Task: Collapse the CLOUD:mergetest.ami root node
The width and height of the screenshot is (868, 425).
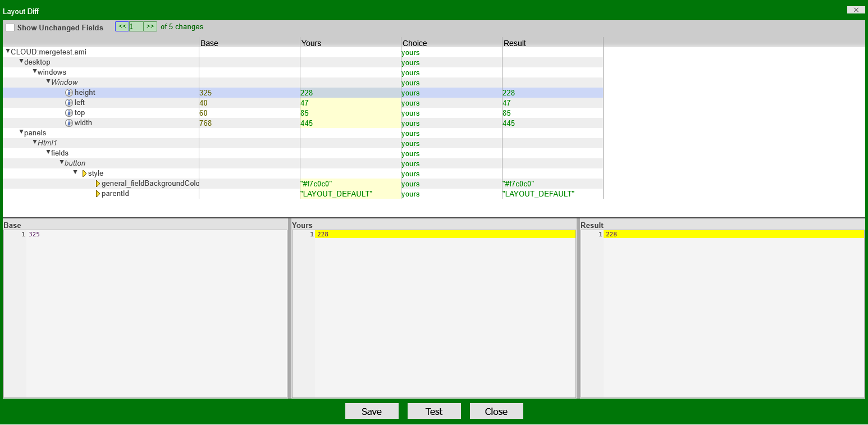Action: click(x=8, y=51)
